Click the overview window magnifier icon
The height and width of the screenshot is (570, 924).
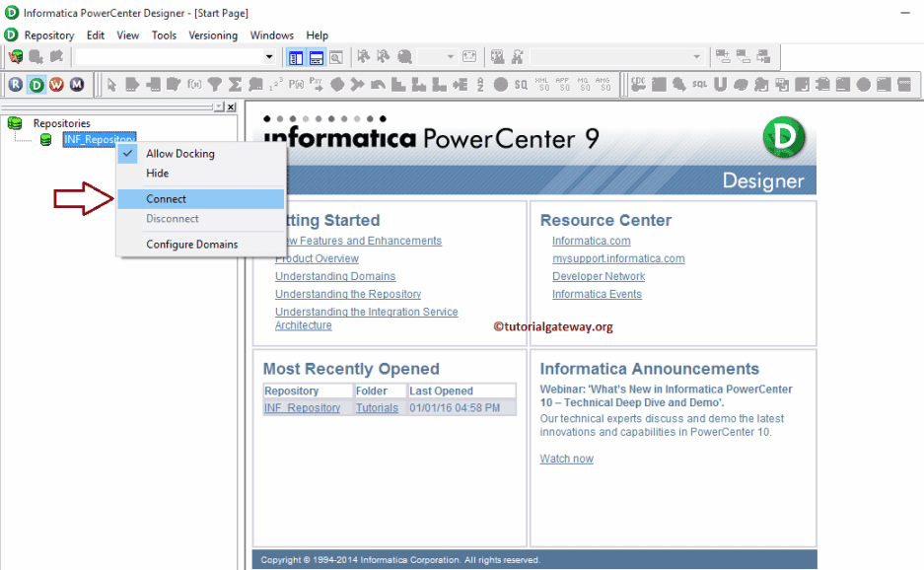(x=336, y=57)
